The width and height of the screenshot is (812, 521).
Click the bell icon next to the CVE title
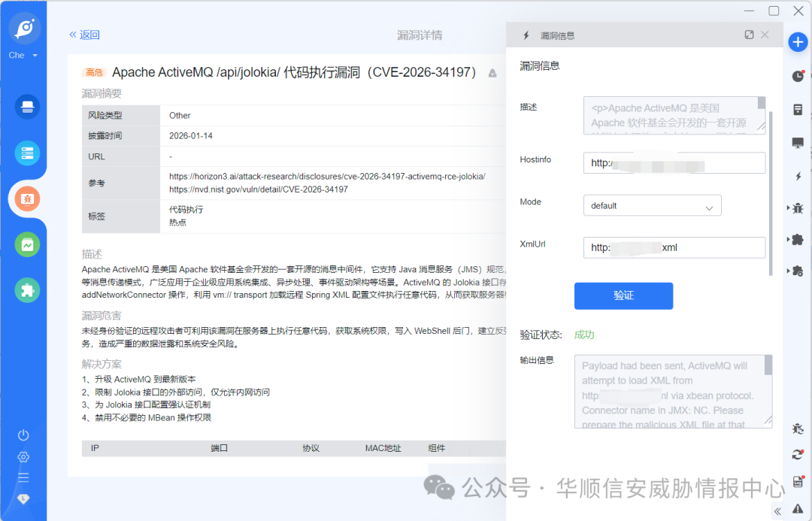click(x=492, y=74)
